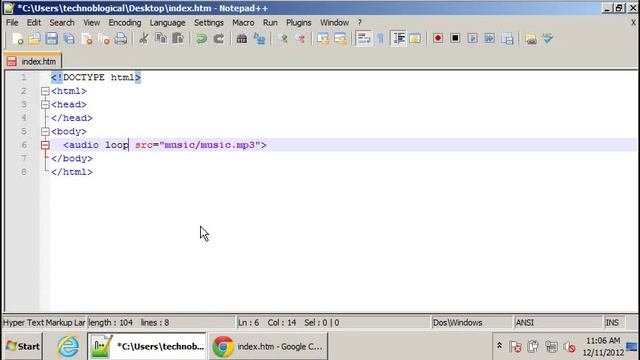Launch Internet Explorer from the taskbar
Image resolution: width=640 pixels, height=360 pixels.
[68, 347]
